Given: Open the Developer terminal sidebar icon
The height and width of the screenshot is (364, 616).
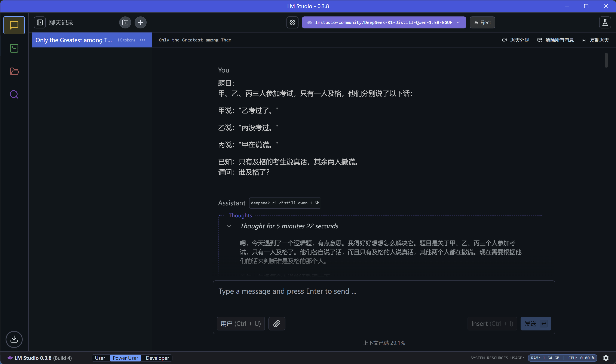Looking at the screenshot, I should (14, 48).
